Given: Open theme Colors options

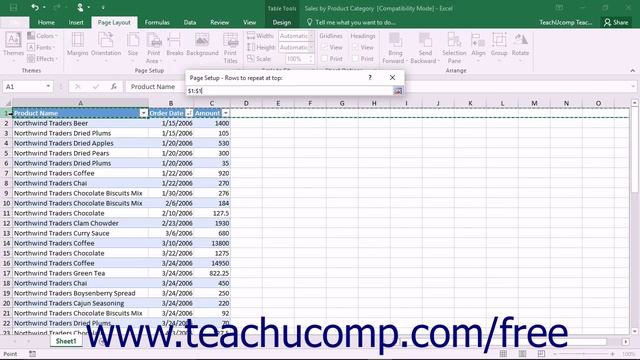Looking at the screenshot, I should click(x=42, y=36).
